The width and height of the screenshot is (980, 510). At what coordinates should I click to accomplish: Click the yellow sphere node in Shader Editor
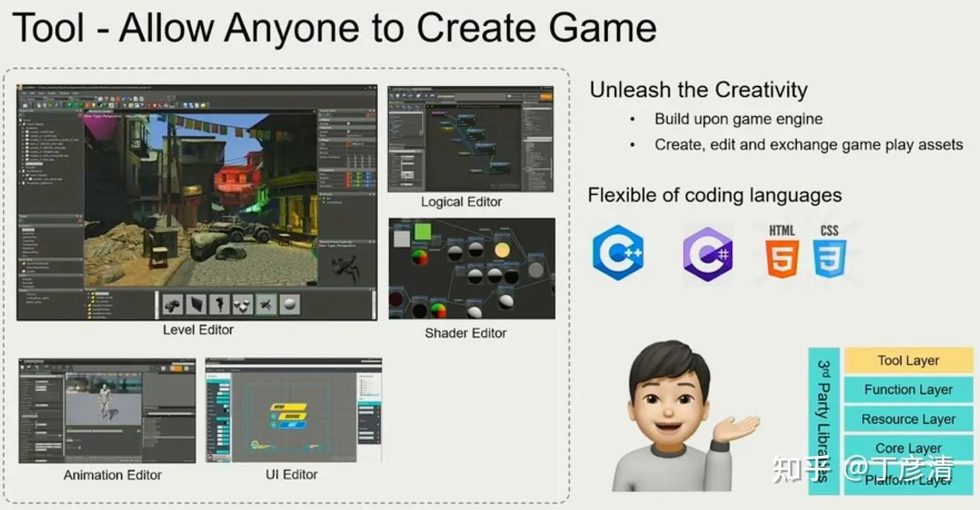[x=502, y=251]
